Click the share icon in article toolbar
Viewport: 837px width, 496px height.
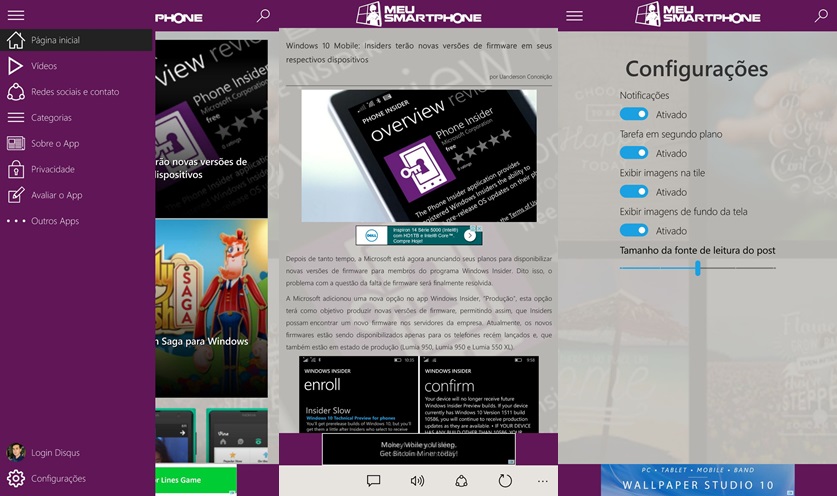(x=462, y=481)
